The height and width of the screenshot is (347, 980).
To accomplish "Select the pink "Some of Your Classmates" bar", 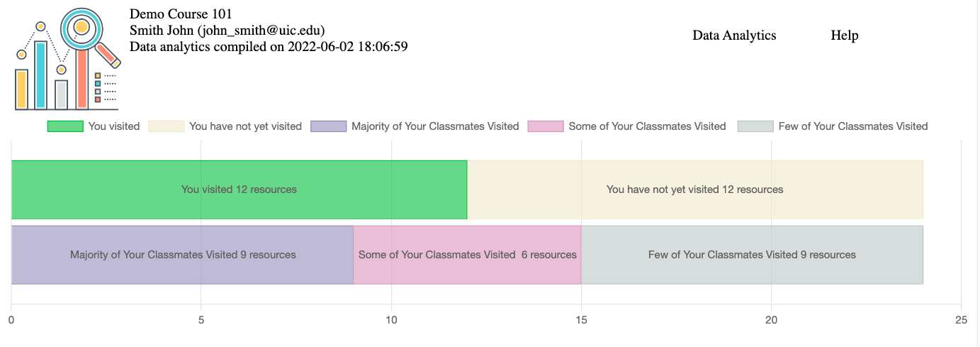I will [468, 255].
